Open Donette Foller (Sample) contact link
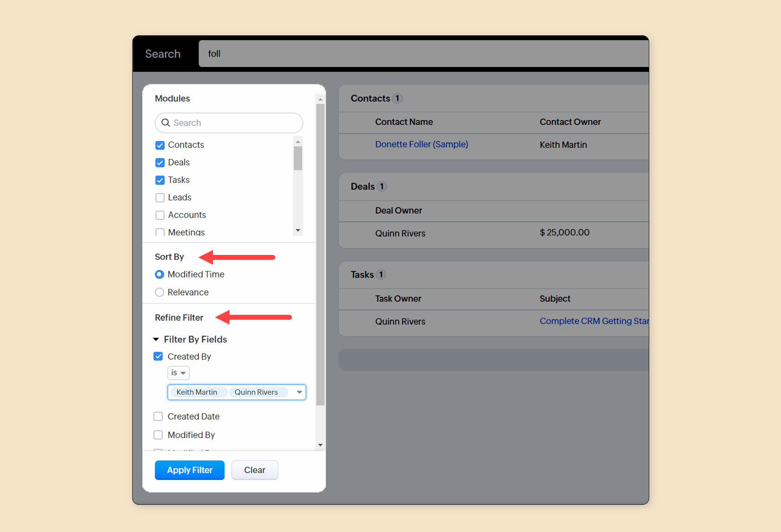Viewport: 781px width, 532px height. [x=421, y=144]
